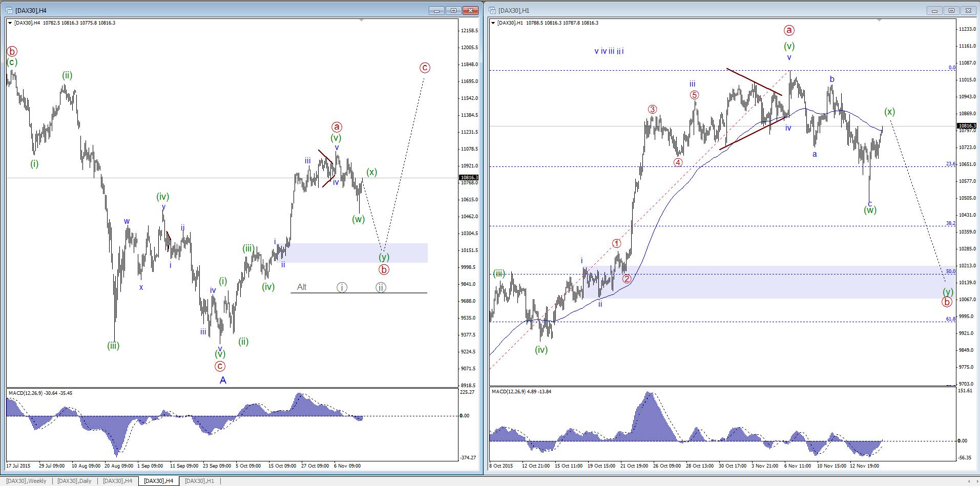This screenshot has height=486, width=980.
Task: Click the 11233.0 price on H1 axis
Action: (x=967, y=29)
